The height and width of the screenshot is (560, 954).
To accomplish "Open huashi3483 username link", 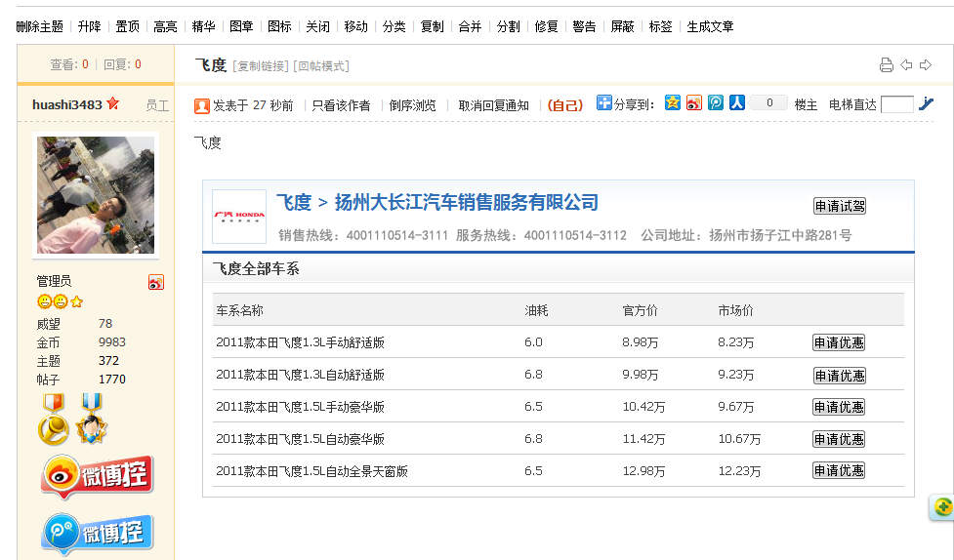I will coord(67,104).
